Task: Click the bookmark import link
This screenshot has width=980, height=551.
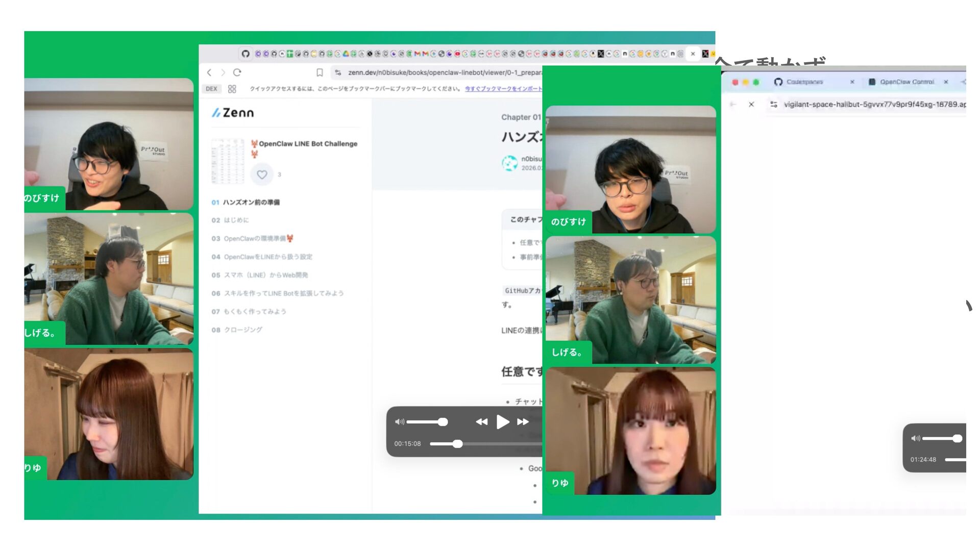Action: [x=503, y=89]
